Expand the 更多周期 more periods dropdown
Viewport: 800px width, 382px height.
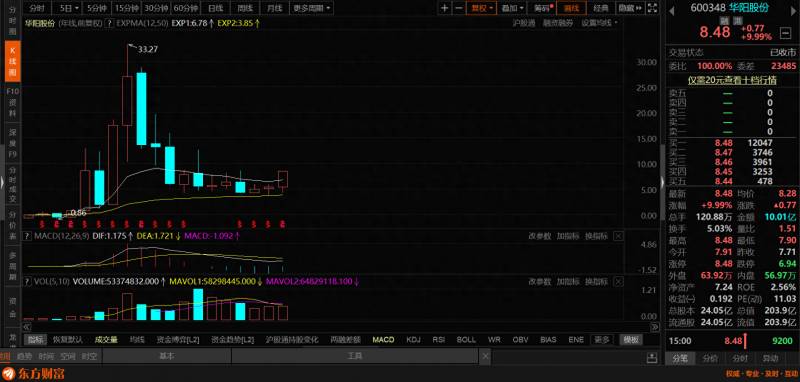(x=311, y=8)
